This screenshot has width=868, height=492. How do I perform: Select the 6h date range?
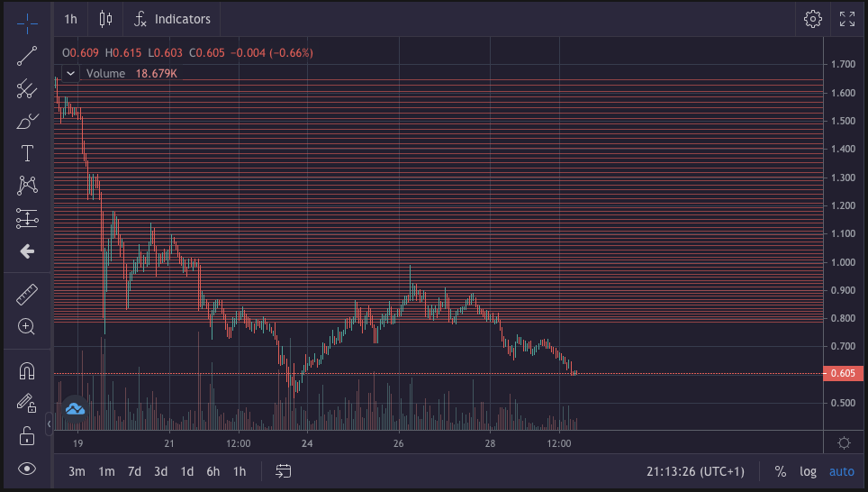pyautogui.click(x=213, y=471)
